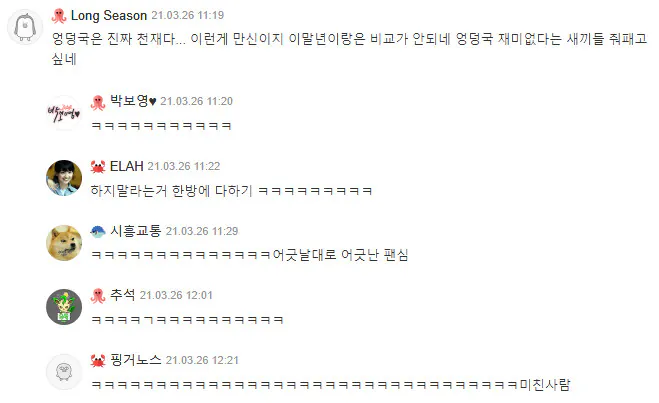This screenshot has width=659, height=403.
Task: Open 박보영♥'s handwriting profile picture
Action: 64,113
